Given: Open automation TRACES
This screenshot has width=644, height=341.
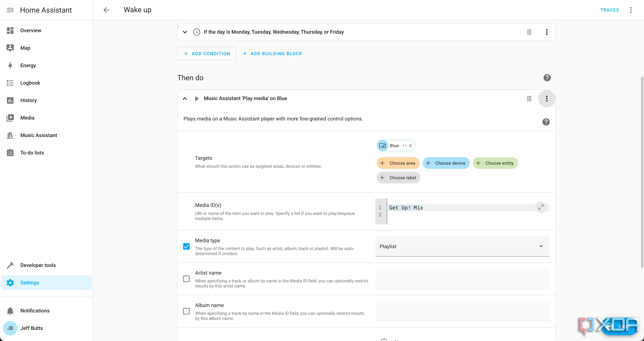Looking at the screenshot, I should click(609, 10).
